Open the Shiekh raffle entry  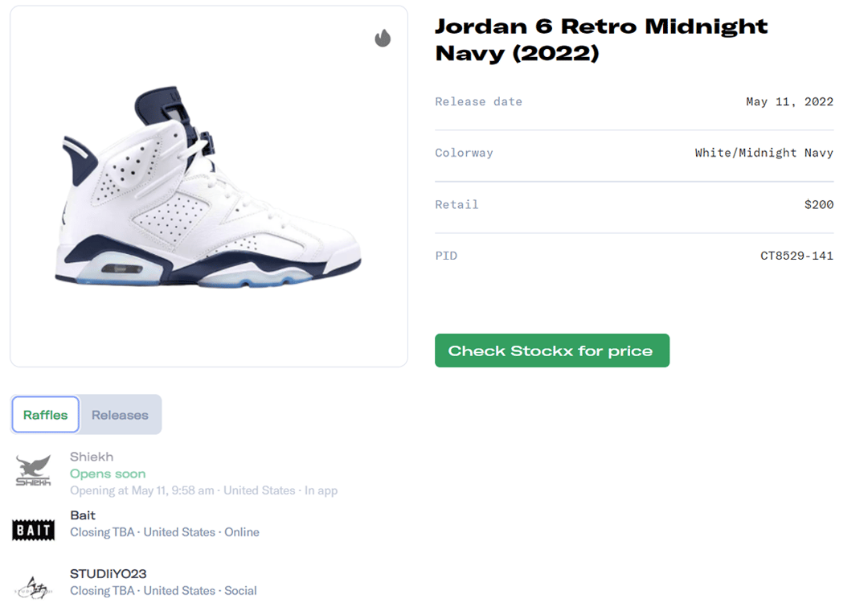(92, 457)
